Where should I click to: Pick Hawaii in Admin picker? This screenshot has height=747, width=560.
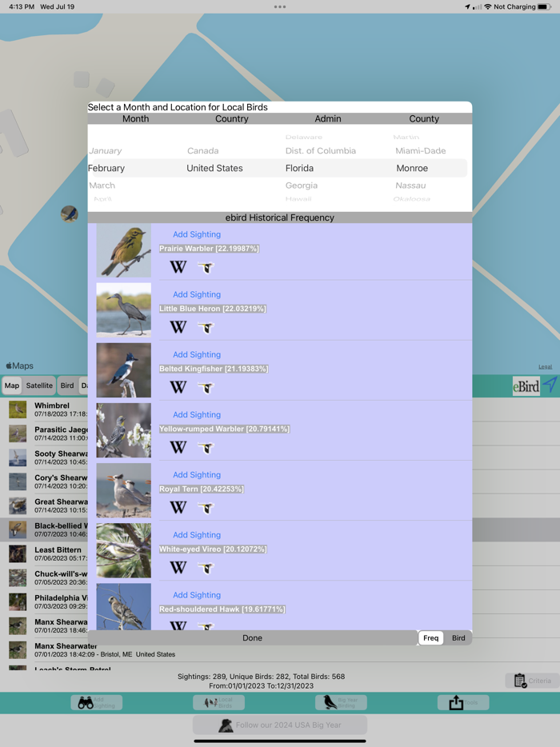tap(298, 198)
